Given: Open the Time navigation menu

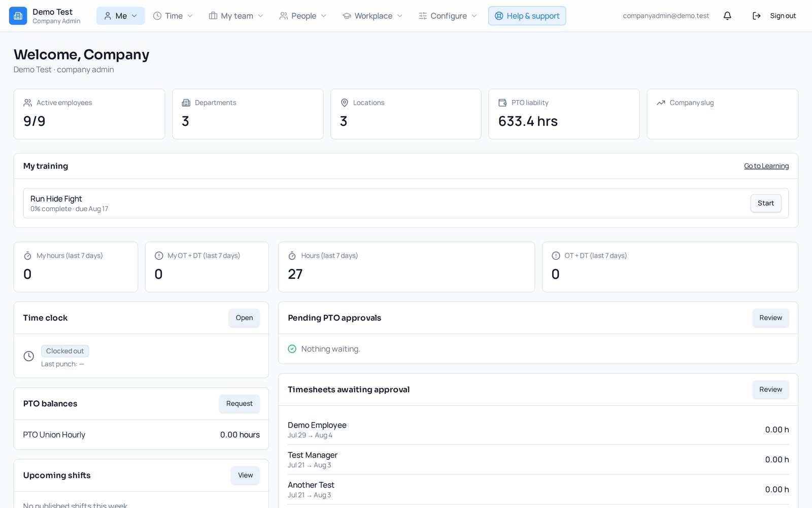Looking at the screenshot, I should [173, 16].
